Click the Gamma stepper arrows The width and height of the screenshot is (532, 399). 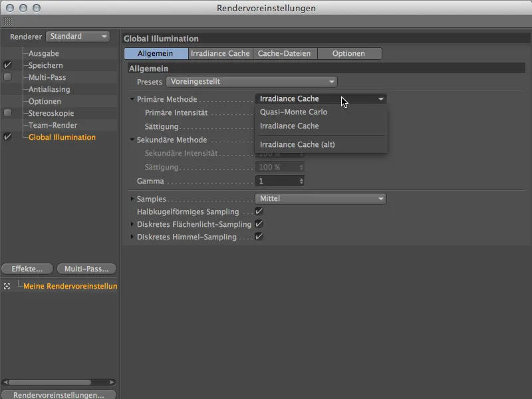tap(301, 181)
